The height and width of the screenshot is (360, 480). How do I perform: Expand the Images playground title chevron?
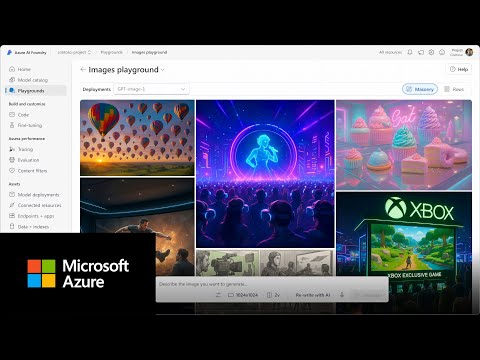pyautogui.click(x=163, y=70)
